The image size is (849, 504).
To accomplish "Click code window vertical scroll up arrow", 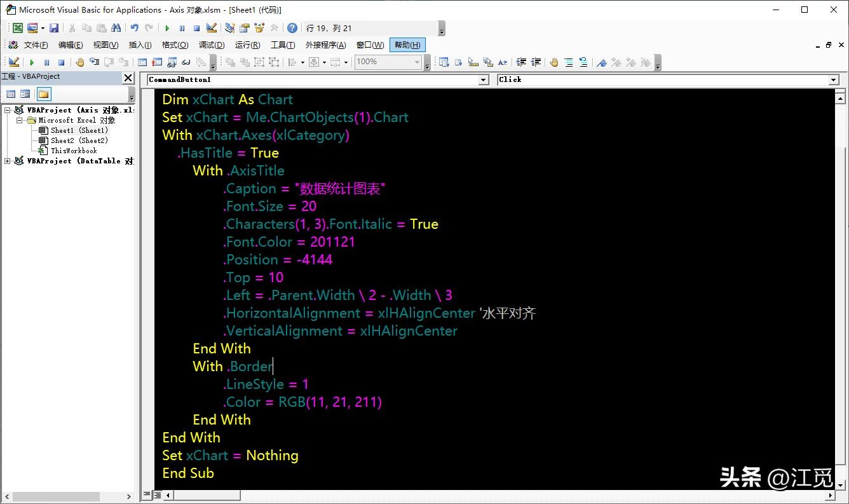I will point(841,97).
